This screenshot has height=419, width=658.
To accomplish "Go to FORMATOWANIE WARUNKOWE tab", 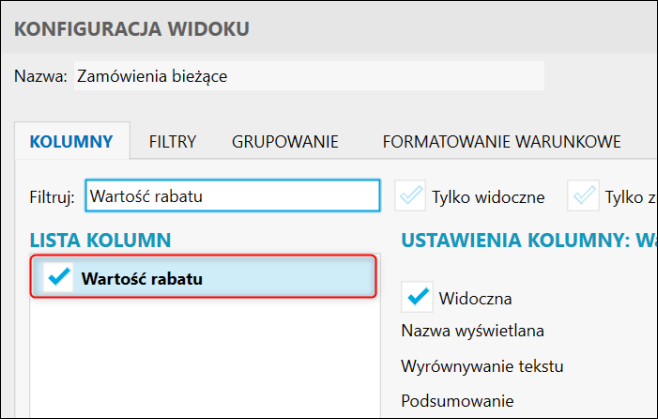I will pyautogui.click(x=501, y=141).
